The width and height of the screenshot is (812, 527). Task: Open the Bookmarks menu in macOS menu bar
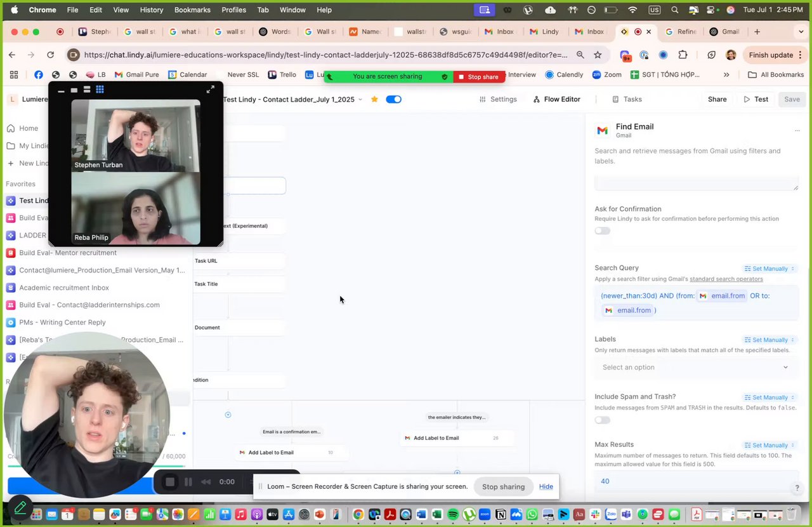point(192,10)
